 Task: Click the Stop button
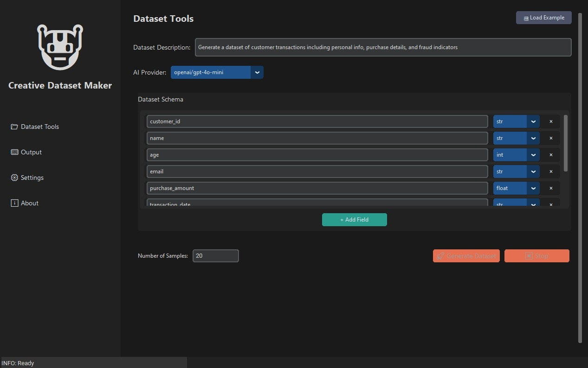tap(536, 256)
